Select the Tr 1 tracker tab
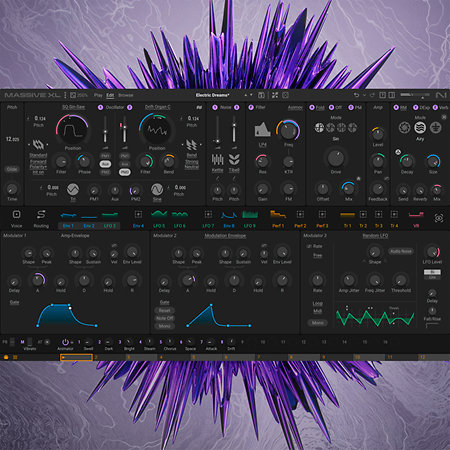The width and height of the screenshot is (450, 450). (347, 226)
